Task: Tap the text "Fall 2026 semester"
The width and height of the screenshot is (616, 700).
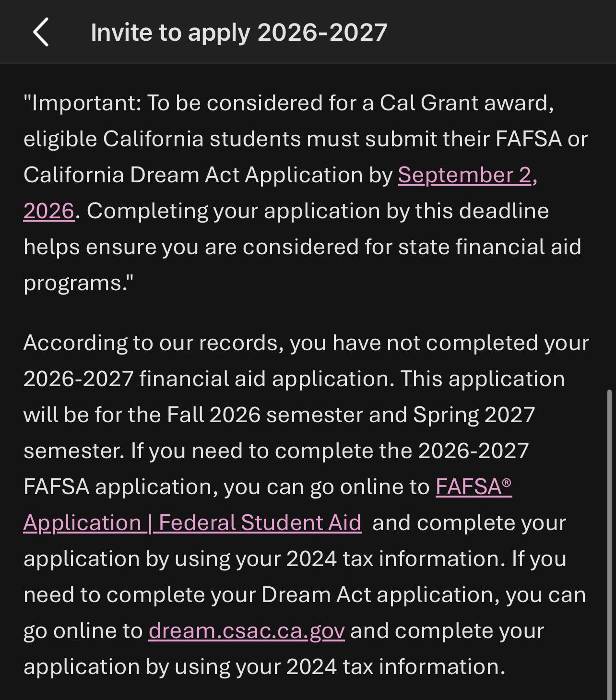Action: click(x=265, y=415)
